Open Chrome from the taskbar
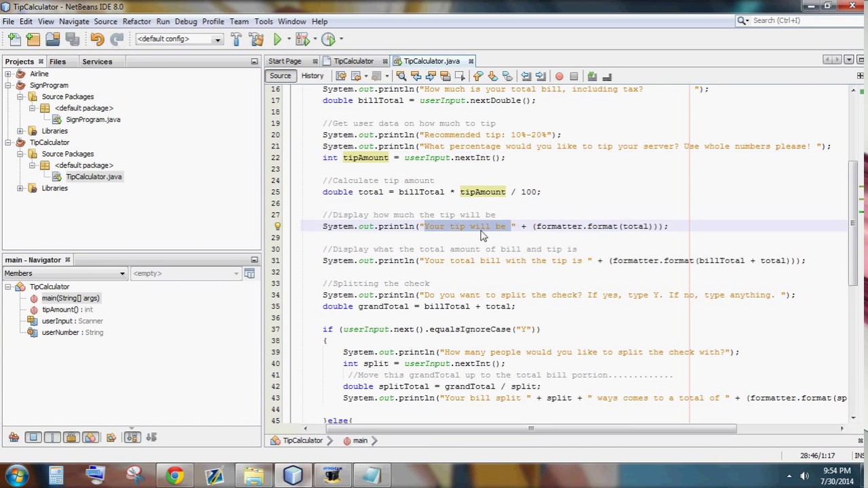Image resolution: width=868 pixels, height=488 pixels. 174,476
